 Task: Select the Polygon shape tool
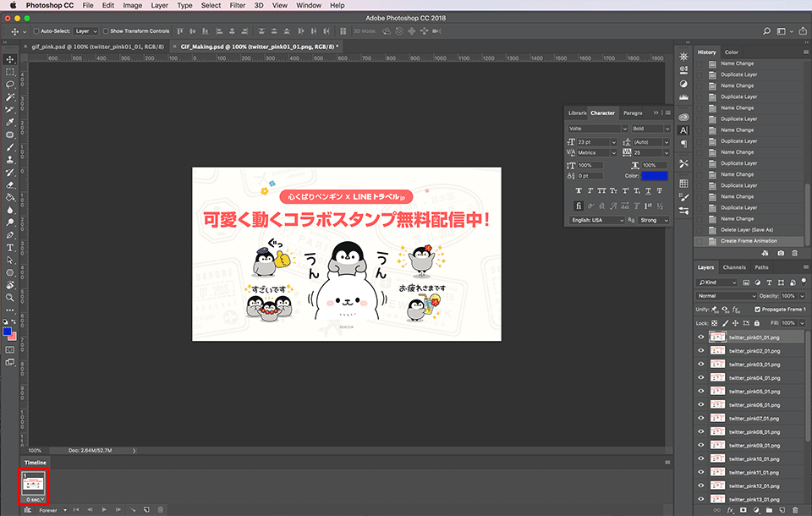pos(10,272)
